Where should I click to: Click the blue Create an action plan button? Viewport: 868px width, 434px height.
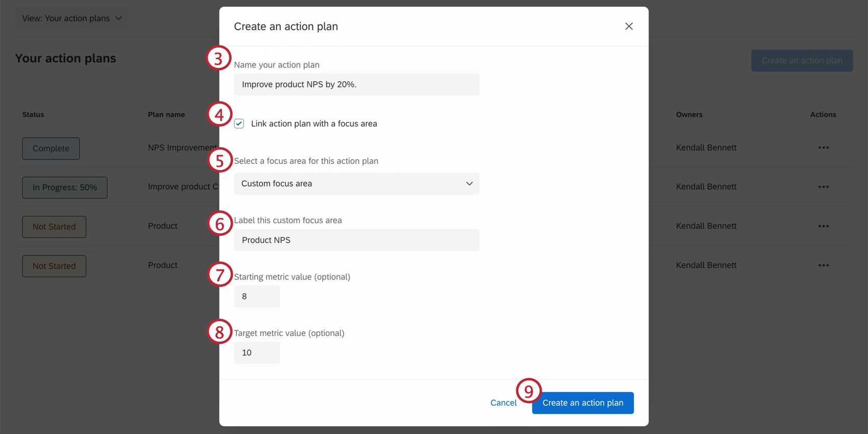[x=583, y=403]
